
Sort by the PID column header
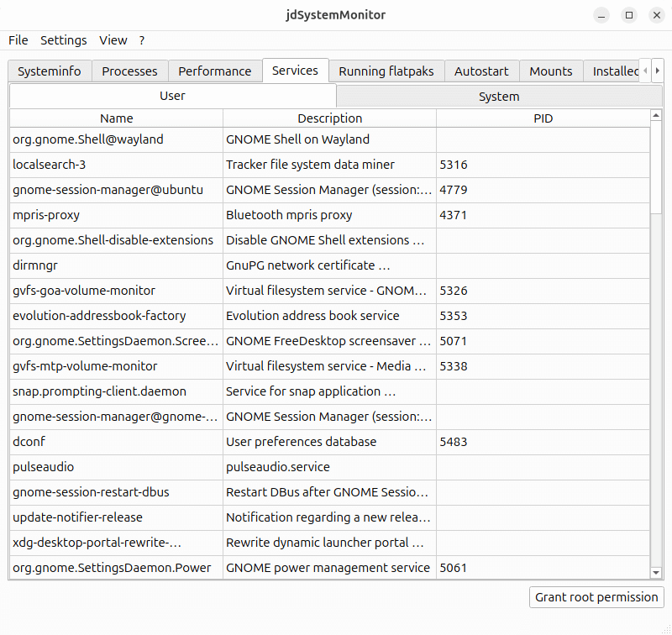pos(543,118)
